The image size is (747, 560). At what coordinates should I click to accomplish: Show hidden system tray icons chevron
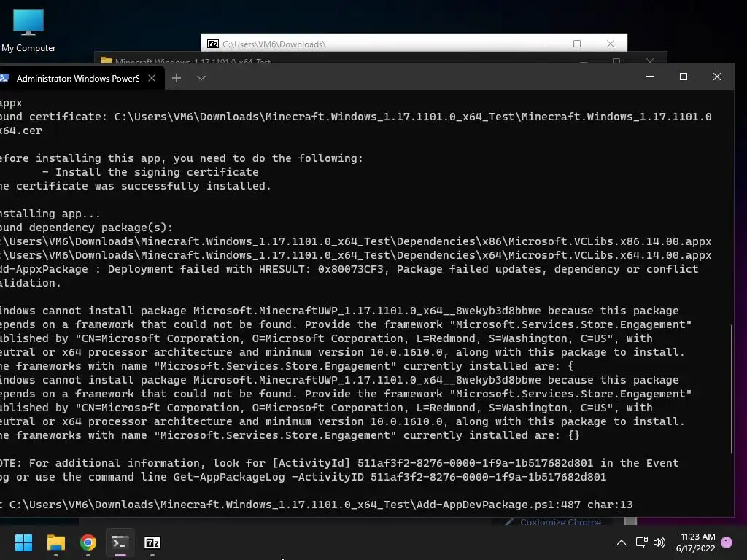click(x=622, y=542)
